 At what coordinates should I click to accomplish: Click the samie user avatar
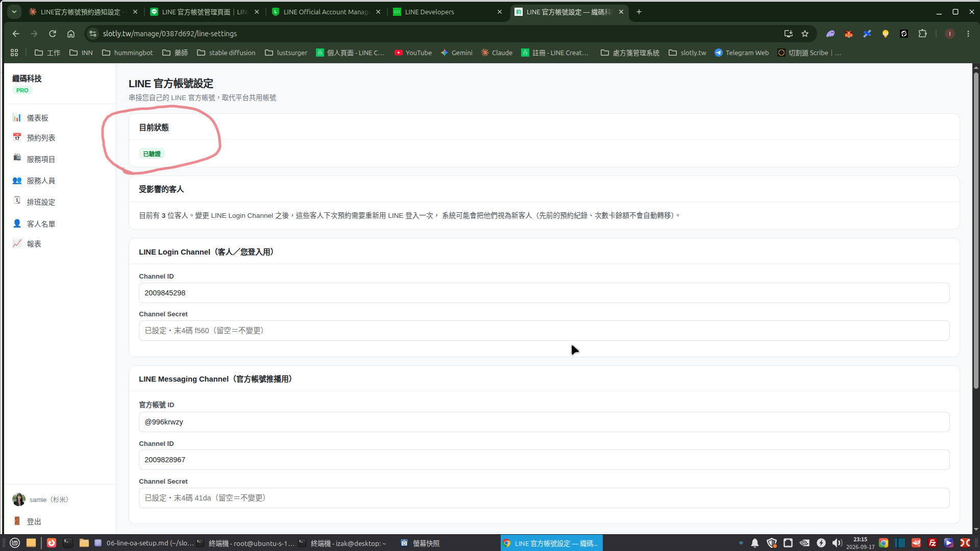(19, 499)
